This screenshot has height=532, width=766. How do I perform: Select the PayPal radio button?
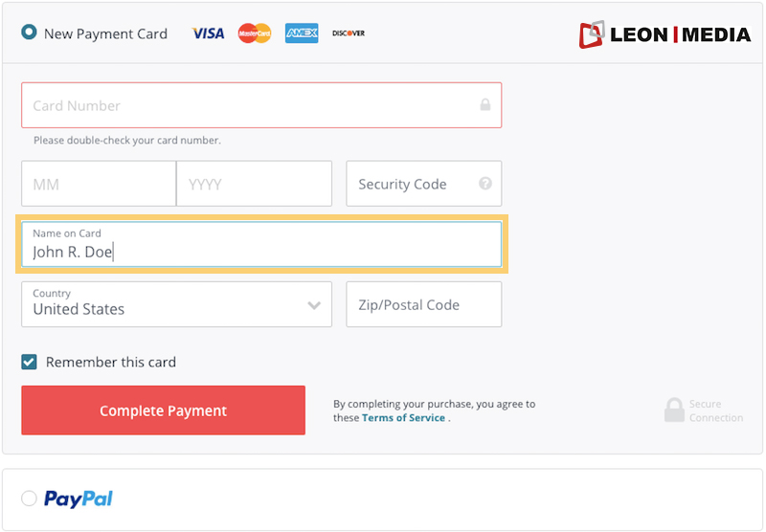point(29,499)
